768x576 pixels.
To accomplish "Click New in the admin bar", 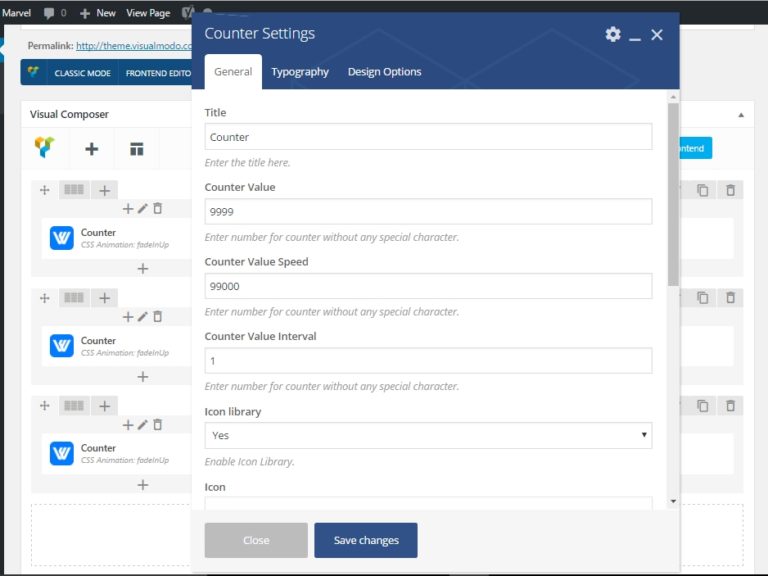I will (x=98, y=13).
